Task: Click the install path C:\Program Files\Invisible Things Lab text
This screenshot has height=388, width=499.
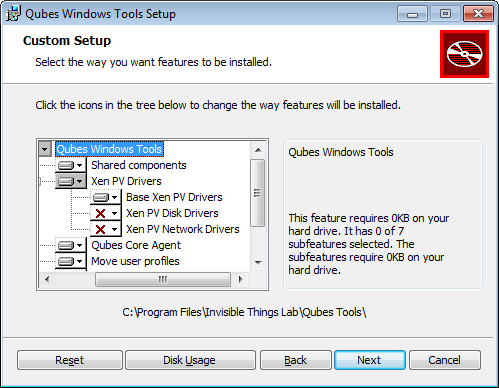Action: click(244, 312)
